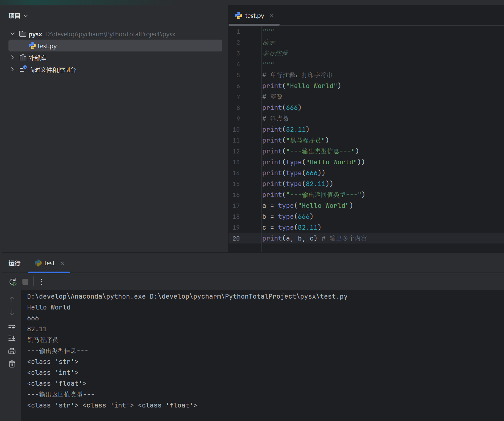Click code line b = type(666)
The height and width of the screenshot is (421, 504).
[x=288, y=216]
